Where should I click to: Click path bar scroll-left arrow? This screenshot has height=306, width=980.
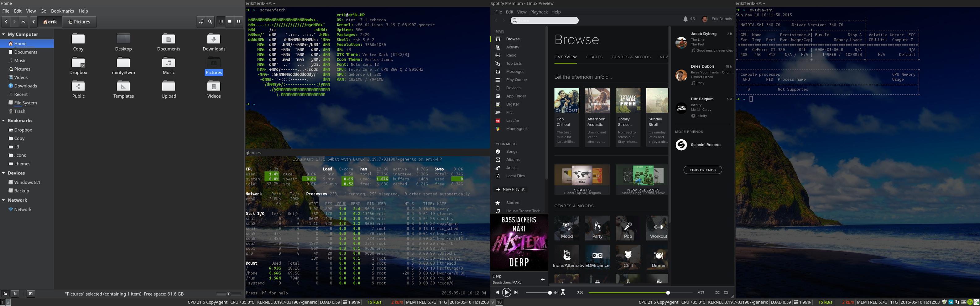(34, 22)
